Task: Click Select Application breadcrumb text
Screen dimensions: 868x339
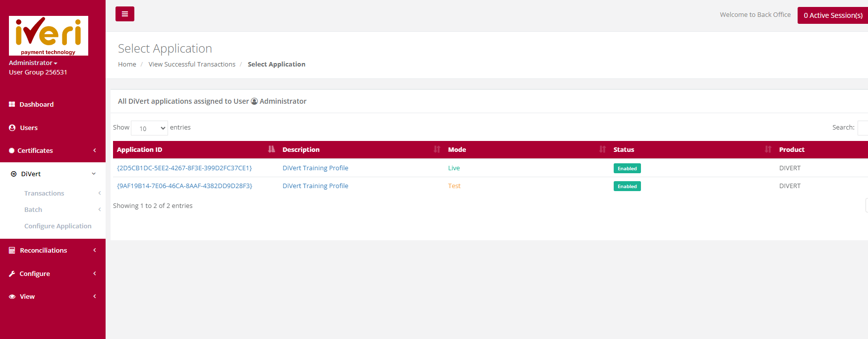Action: (x=277, y=65)
